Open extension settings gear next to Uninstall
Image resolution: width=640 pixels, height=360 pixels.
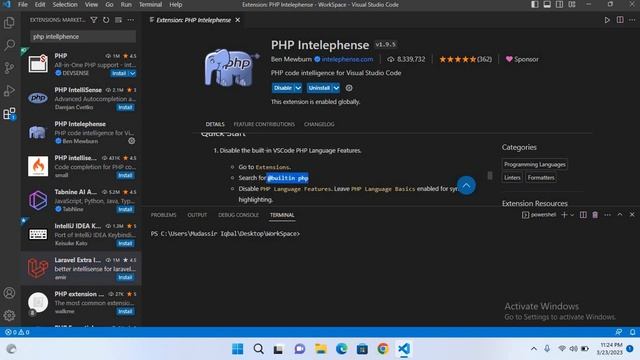click(349, 88)
